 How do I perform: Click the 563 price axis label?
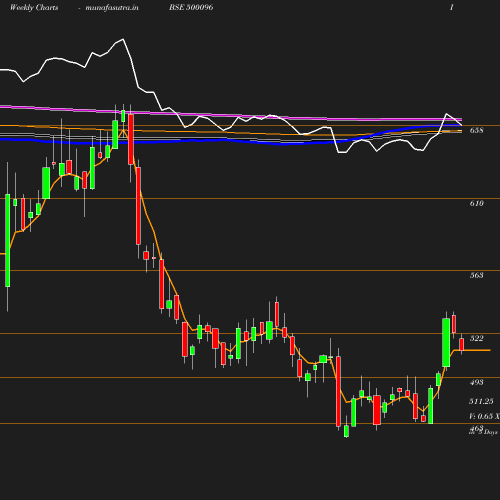pyautogui.click(x=476, y=275)
